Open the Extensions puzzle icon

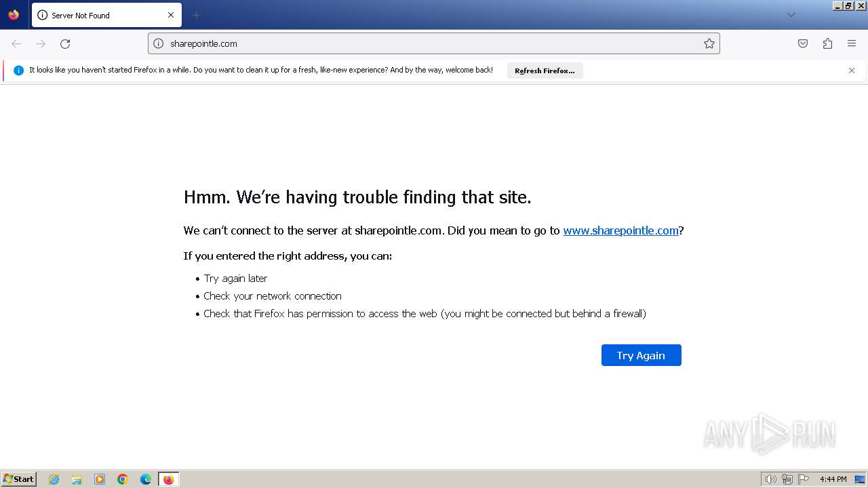(x=827, y=43)
